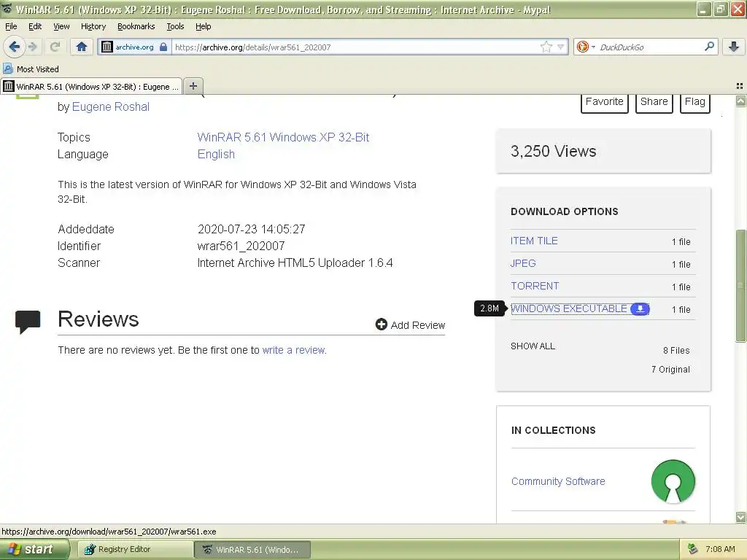747x560 pixels.
Task: Click the Add Review text link
Action: tap(418, 325)
